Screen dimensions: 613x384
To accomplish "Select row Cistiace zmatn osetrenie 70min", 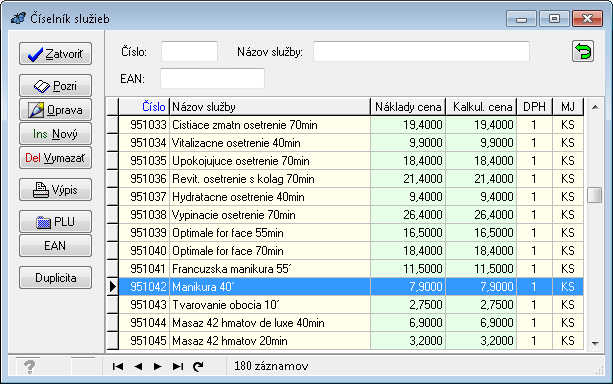I will (351, 125).
